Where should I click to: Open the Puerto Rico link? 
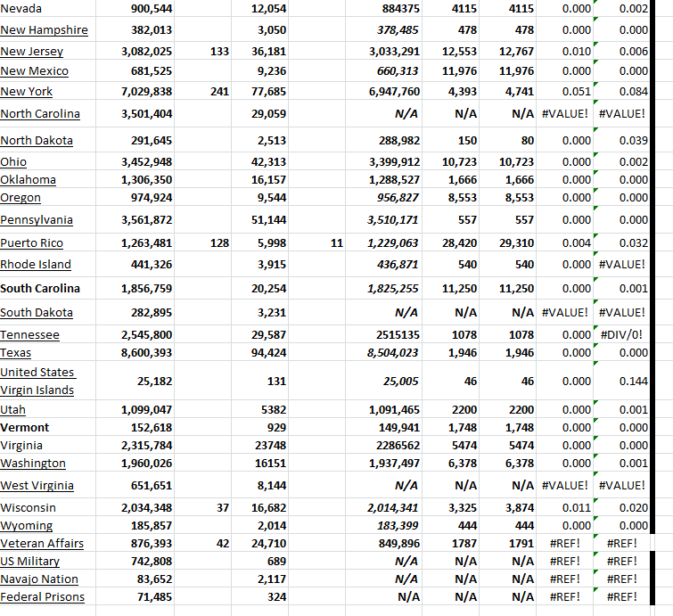coord(31,243)
